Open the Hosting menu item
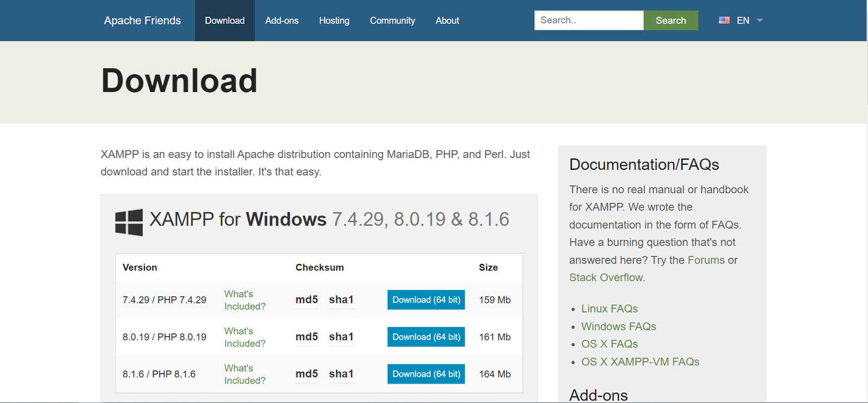Viewport: 868px width, 403px height. point(334,21)
